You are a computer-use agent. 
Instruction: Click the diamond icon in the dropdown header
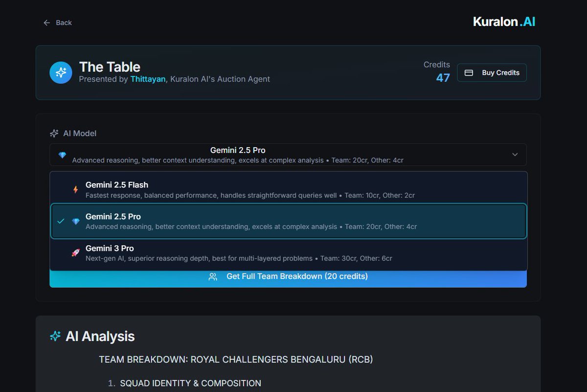click(x=62, y=155)
